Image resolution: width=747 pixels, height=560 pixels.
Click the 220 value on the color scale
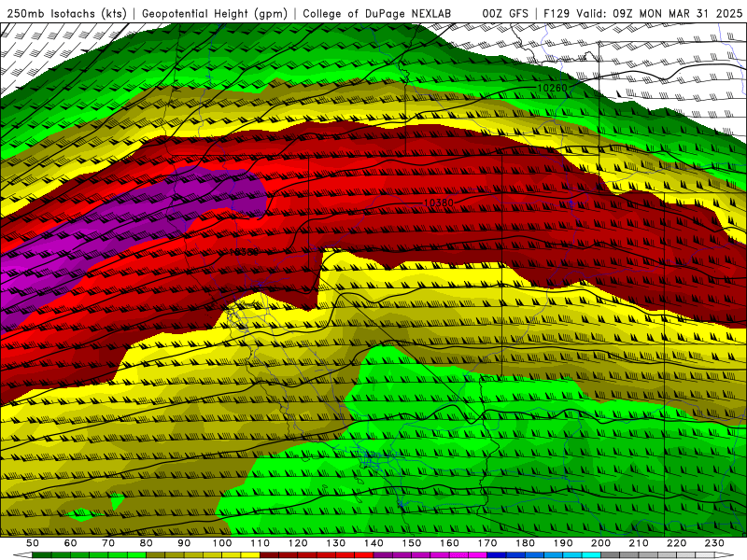[x=676, y=543]
